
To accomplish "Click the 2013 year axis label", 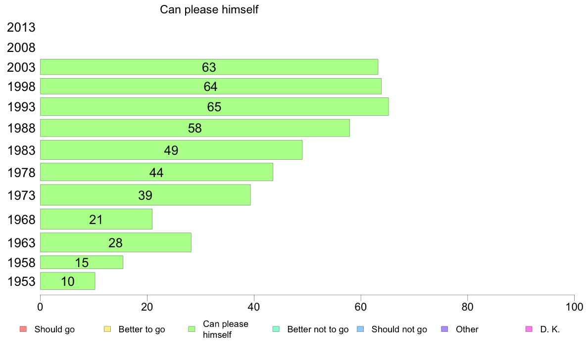I will tap(21, 27).
